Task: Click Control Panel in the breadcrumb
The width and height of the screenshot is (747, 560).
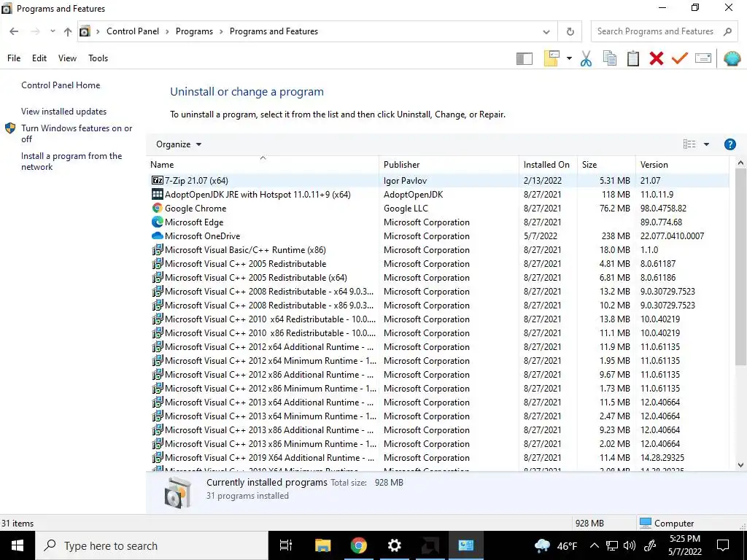Action: 133,31
